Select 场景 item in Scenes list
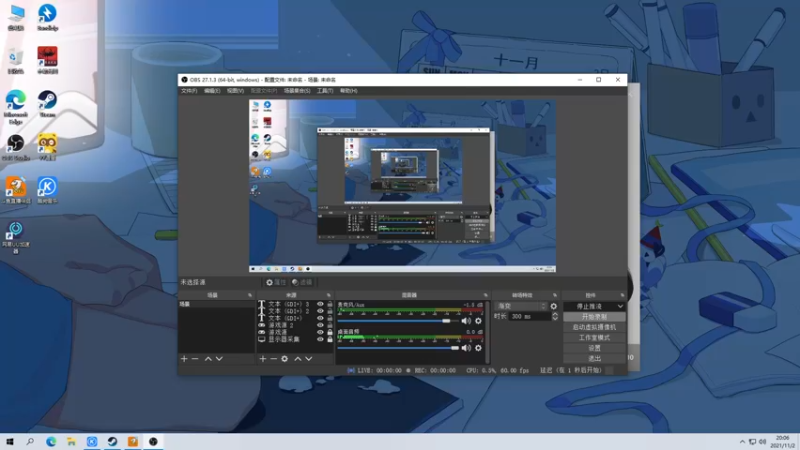This screenshot has height=450, width=800. coord(216,304)
